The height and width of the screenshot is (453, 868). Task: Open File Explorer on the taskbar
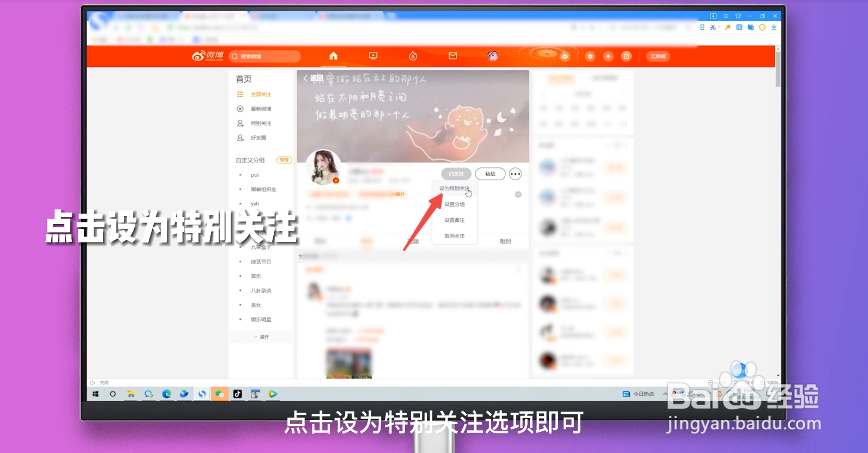click(131, 394)
